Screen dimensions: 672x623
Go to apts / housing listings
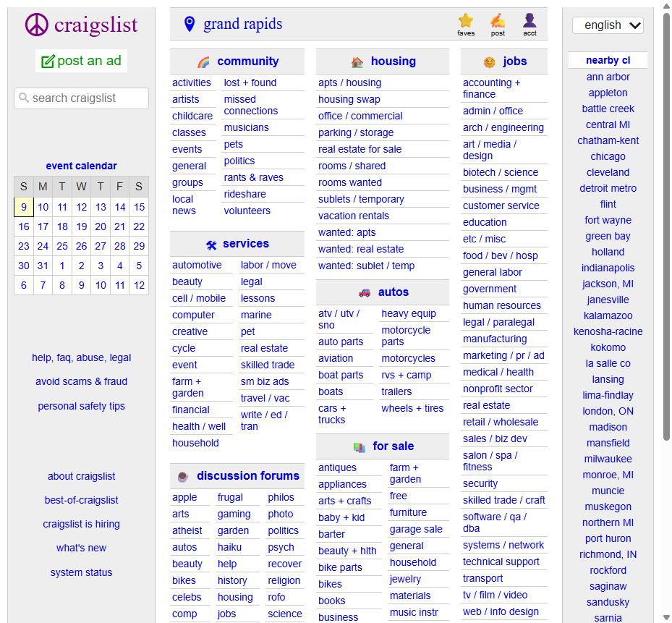pyautogui.click(x=349, y=82)
